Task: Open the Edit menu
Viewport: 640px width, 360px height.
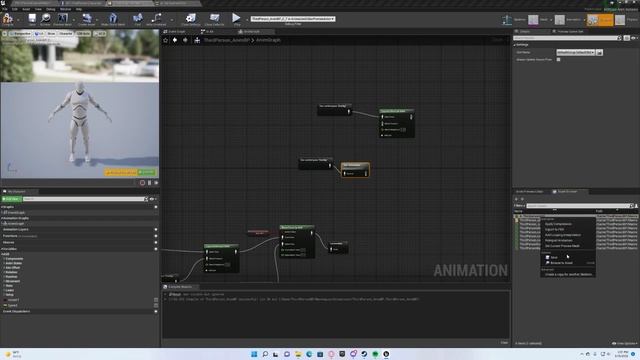Action: point(15,9)
